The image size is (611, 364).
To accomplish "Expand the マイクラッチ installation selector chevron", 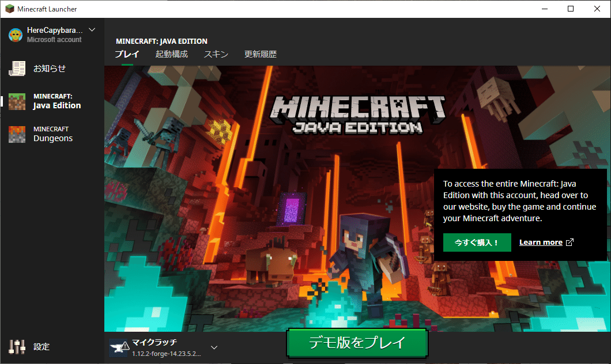I will tap(214, 347).
